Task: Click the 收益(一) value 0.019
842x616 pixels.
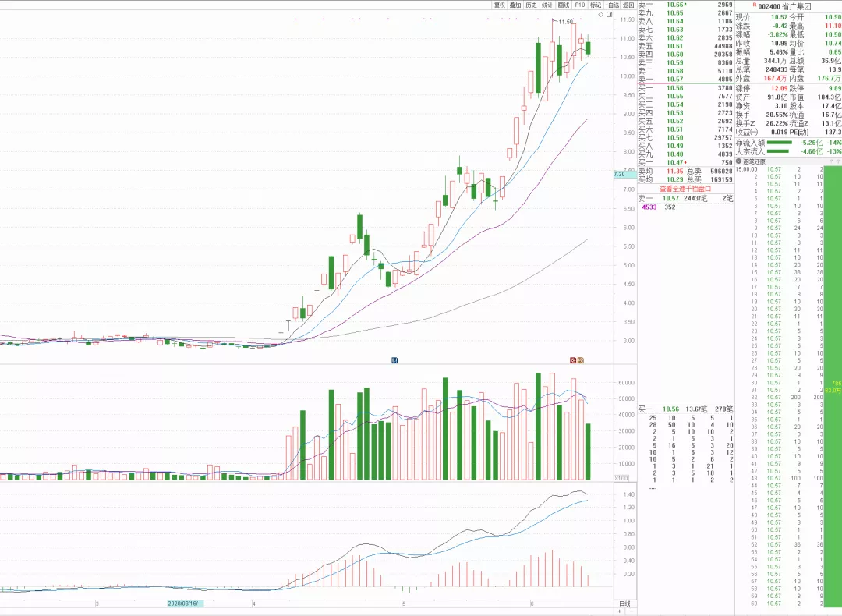Action: tap(780, 132)
